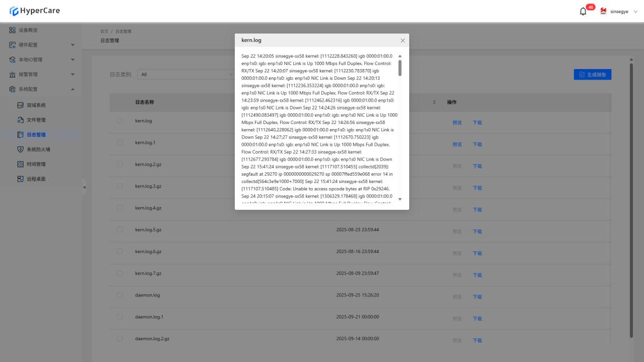
Task: Click the main page vertical scrollbar
Action: pyautogui.click(x=631, y=199)
